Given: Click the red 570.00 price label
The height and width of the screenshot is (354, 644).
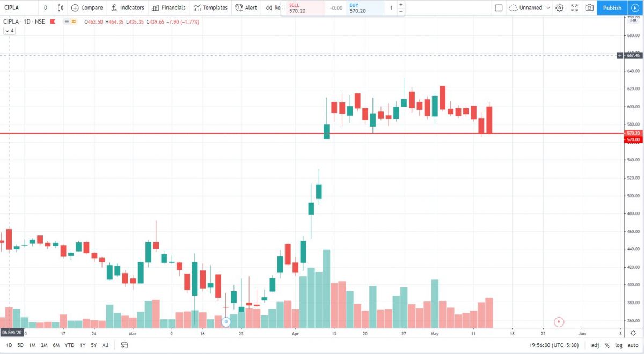Looking at the screenshot, I should click(634, 139).
